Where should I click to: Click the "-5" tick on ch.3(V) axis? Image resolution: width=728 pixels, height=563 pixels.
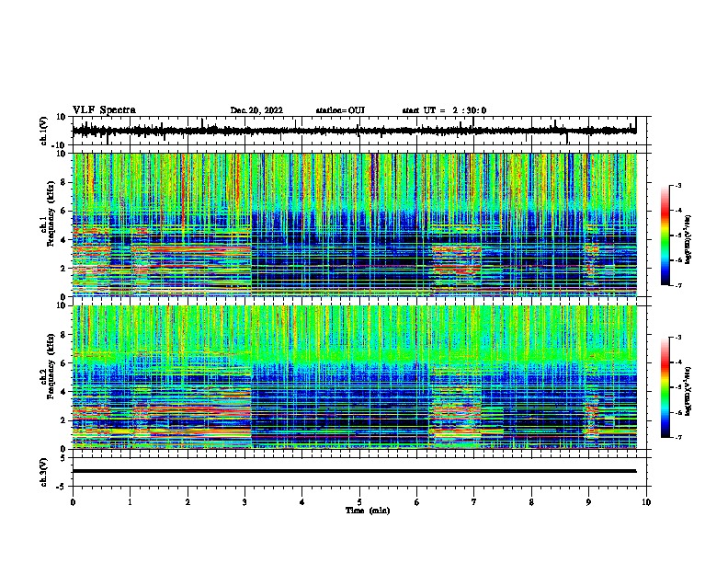click(x=63, y=487)
